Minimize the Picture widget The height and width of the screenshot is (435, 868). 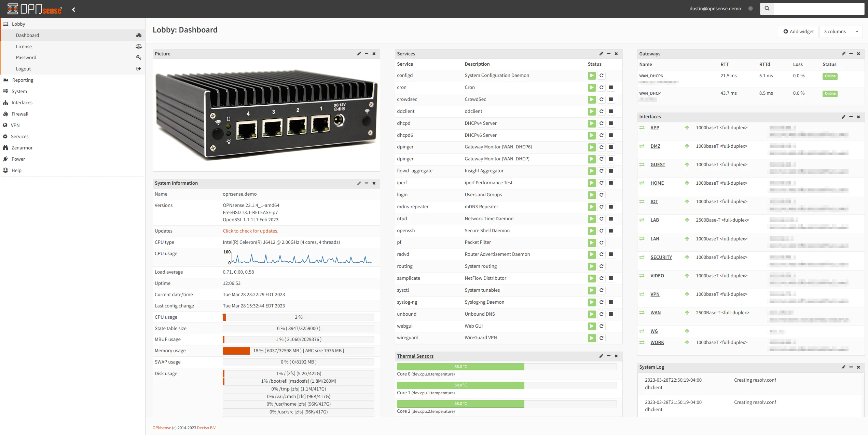pos(366,54)
